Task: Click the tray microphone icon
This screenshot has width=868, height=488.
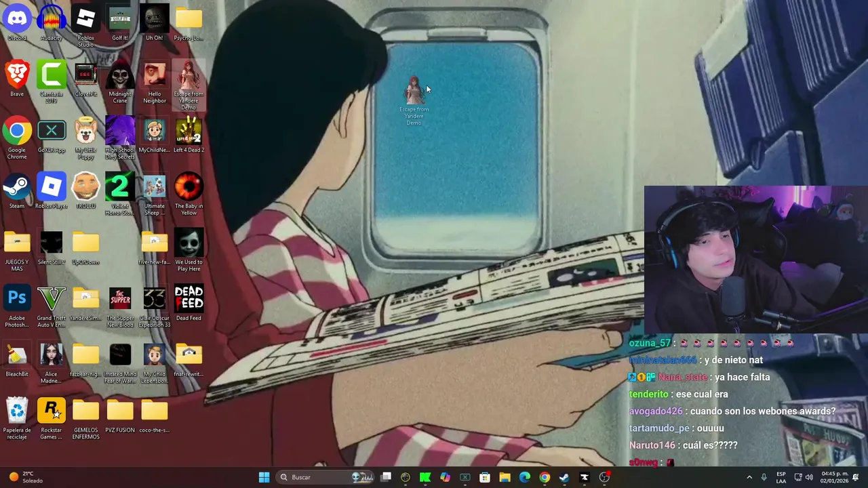Action: (764, 477)
